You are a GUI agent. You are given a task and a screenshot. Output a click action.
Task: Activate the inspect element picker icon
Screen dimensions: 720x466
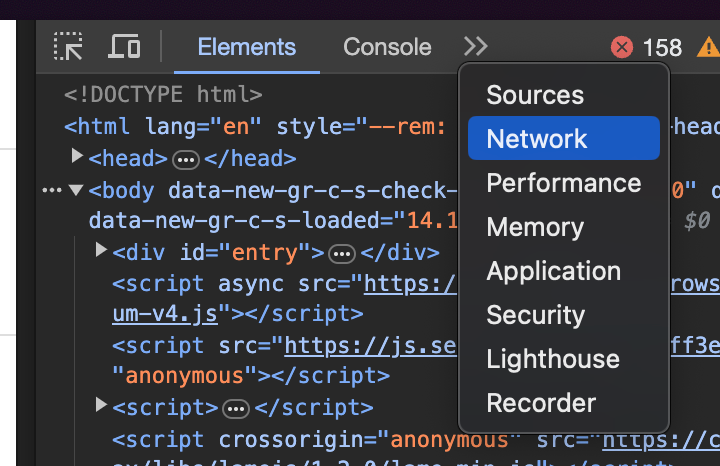pyautogui.click(x=68, y=46)
